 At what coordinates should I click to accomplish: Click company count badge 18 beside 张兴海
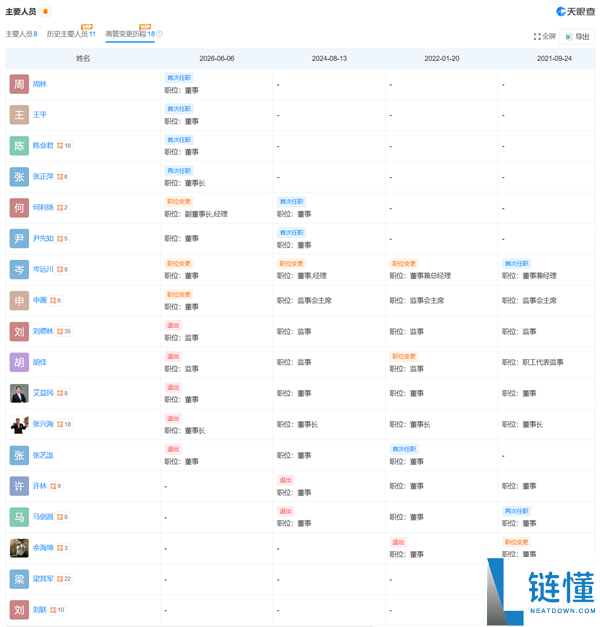pyautogui.click(x=64, y=424)
